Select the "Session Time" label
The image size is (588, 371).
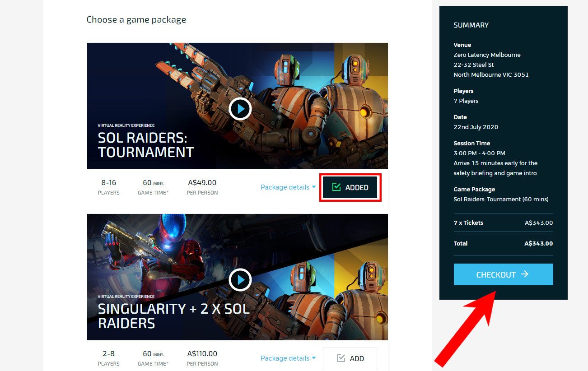[x=472, y=144]
